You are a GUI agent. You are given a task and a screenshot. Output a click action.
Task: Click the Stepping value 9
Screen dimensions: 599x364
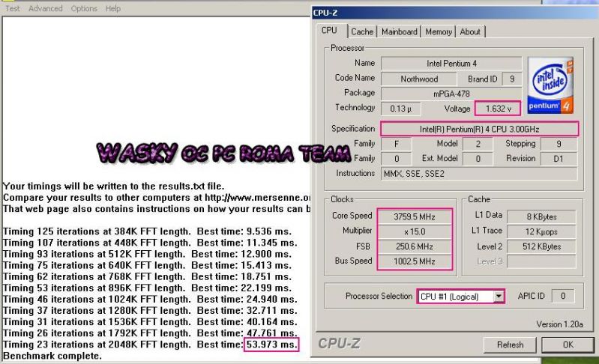click(x=558, y=144)
